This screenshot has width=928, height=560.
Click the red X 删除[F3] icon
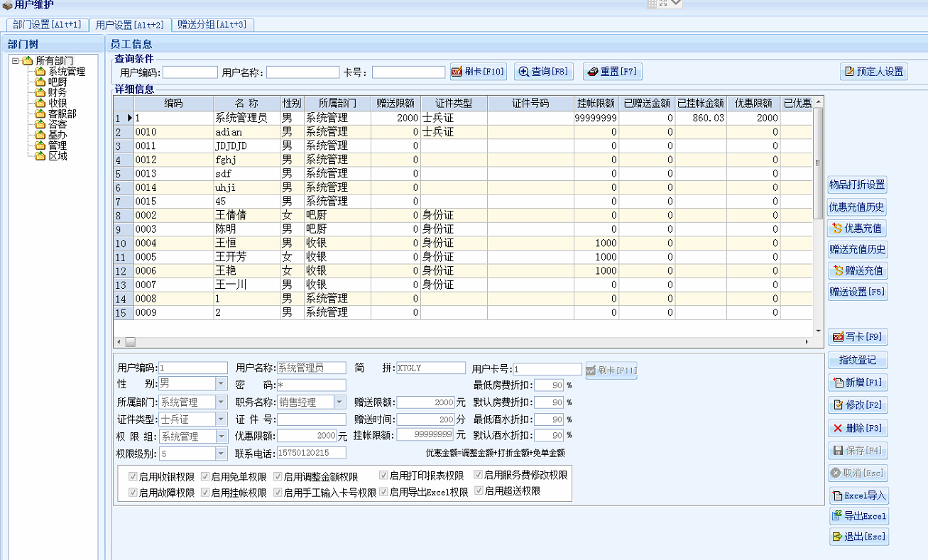pos(838,428)
